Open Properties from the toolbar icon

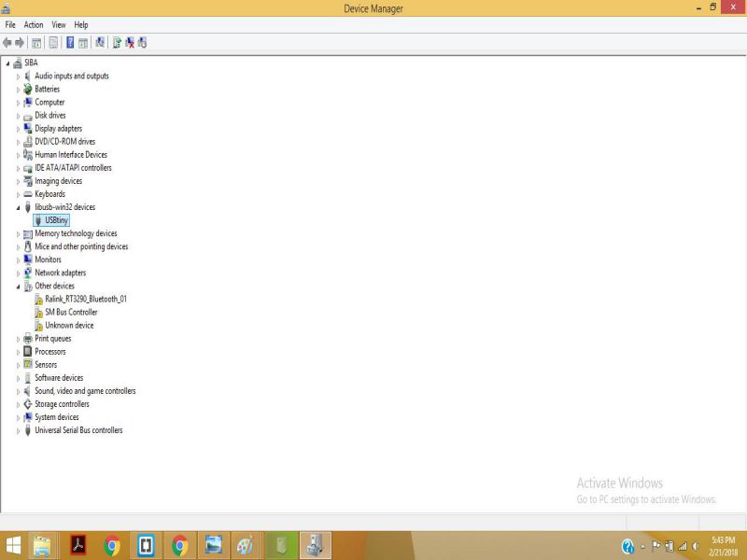point(53,43)
